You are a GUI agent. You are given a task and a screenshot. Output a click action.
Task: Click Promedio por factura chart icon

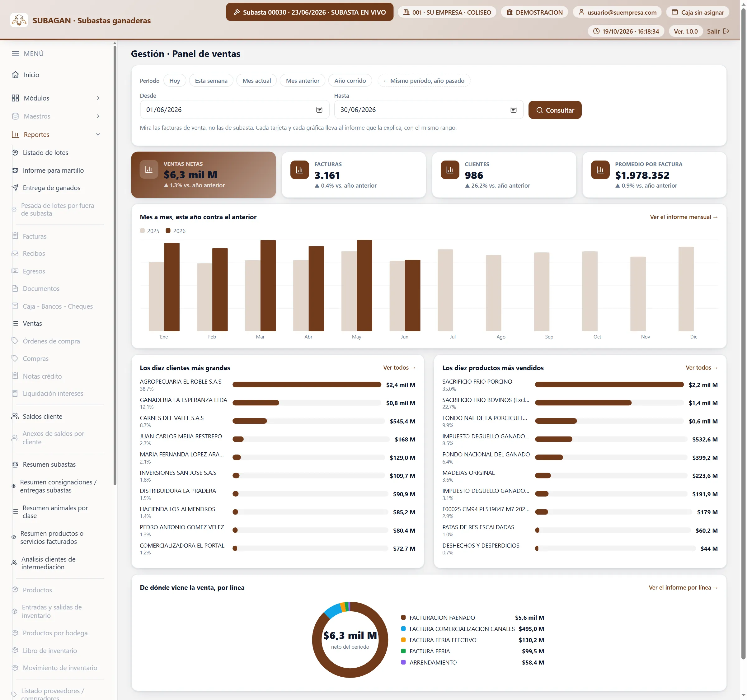(600, 170)
